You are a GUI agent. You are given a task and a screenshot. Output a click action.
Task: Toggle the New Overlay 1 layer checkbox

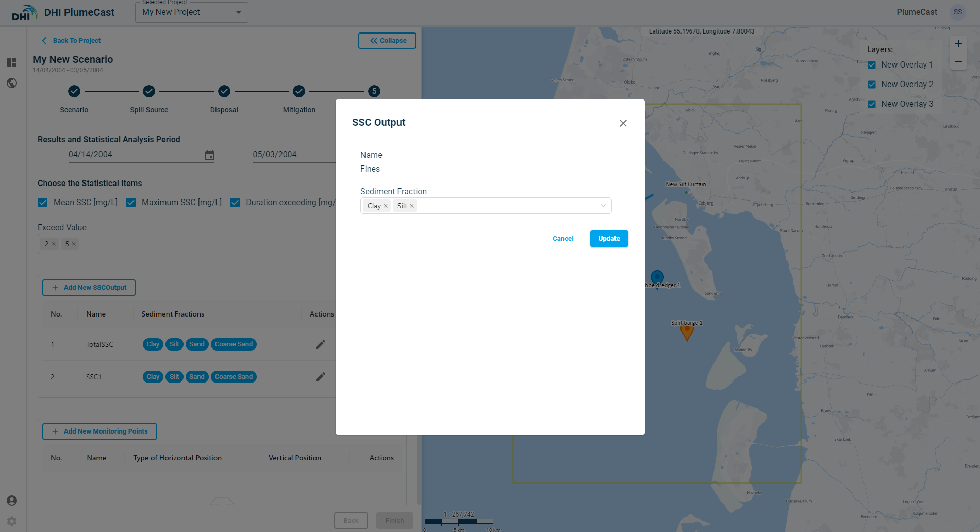[x=872, y=65]
